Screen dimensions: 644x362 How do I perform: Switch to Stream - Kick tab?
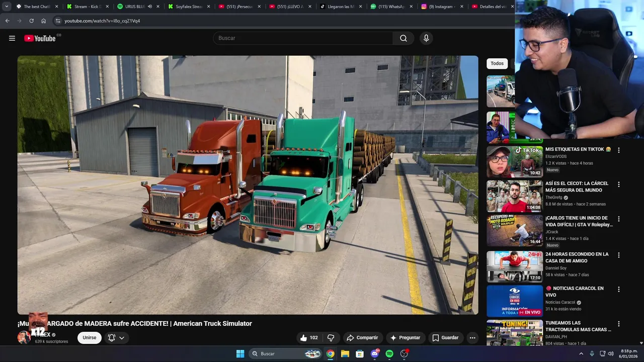pyautogui.click(x=87, y=7)
